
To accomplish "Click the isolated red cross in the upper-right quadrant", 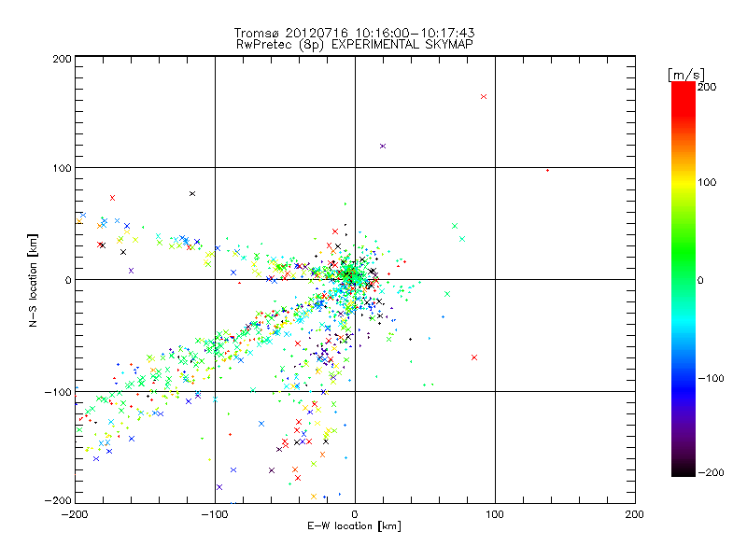I will (x=484, y=97).
